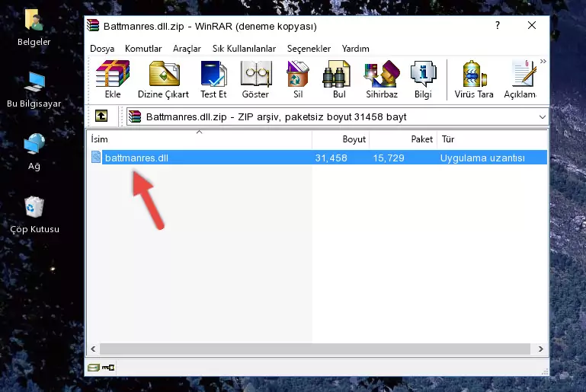Open the archive path dropdown
The image size is (586, 392).
[x=543, y=117]
